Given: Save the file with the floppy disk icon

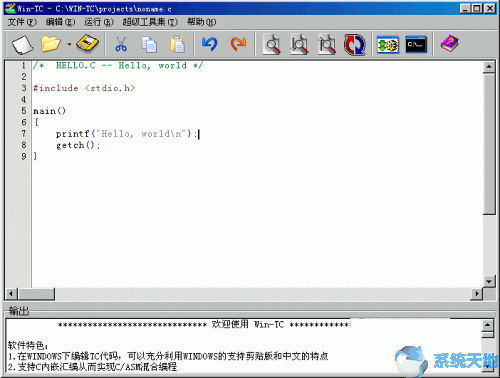Looking at the screenshot, I should coord(87,44).
